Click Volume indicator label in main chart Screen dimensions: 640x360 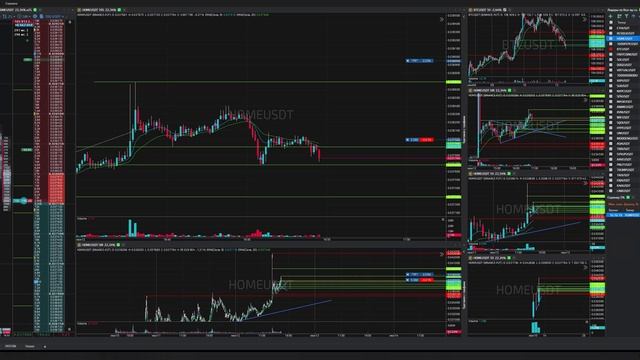pyautogui.click(x=82, y=219)
